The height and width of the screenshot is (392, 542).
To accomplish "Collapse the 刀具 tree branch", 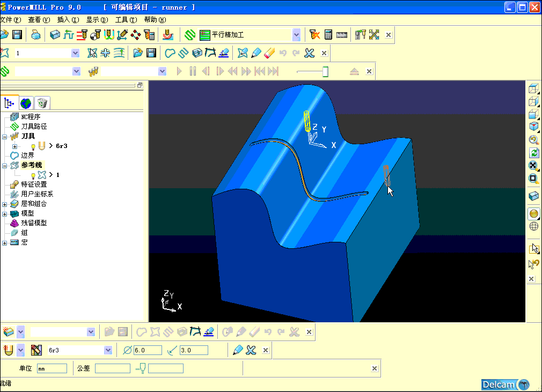I will pyautogui.click(x=4, y=137).
